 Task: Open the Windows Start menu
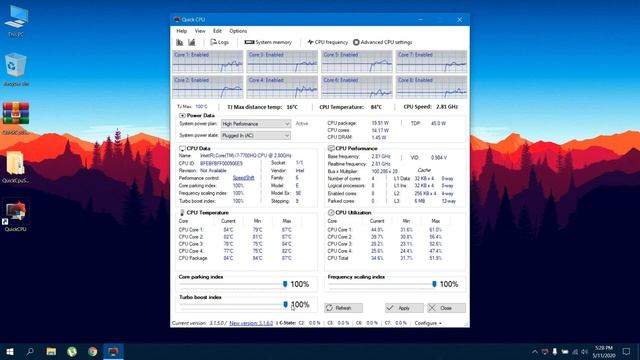pyautogui.click(x=10, y=351)
